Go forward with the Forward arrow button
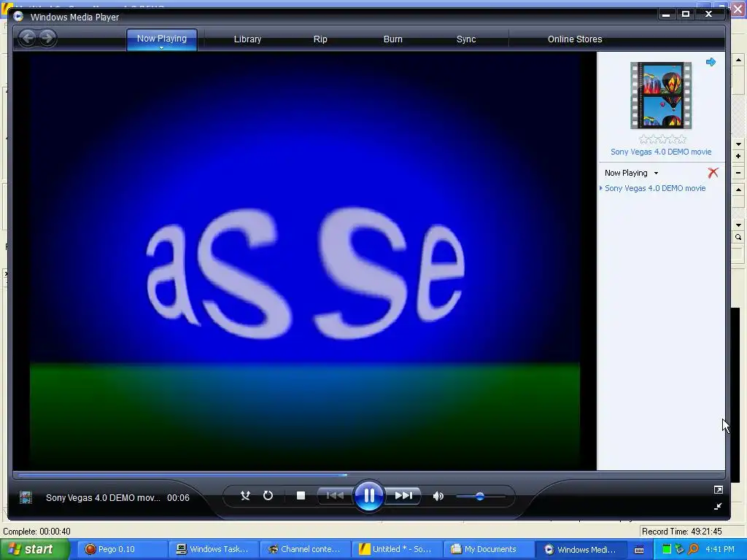The height and width of the screenshot is (560, 747). 47,38
